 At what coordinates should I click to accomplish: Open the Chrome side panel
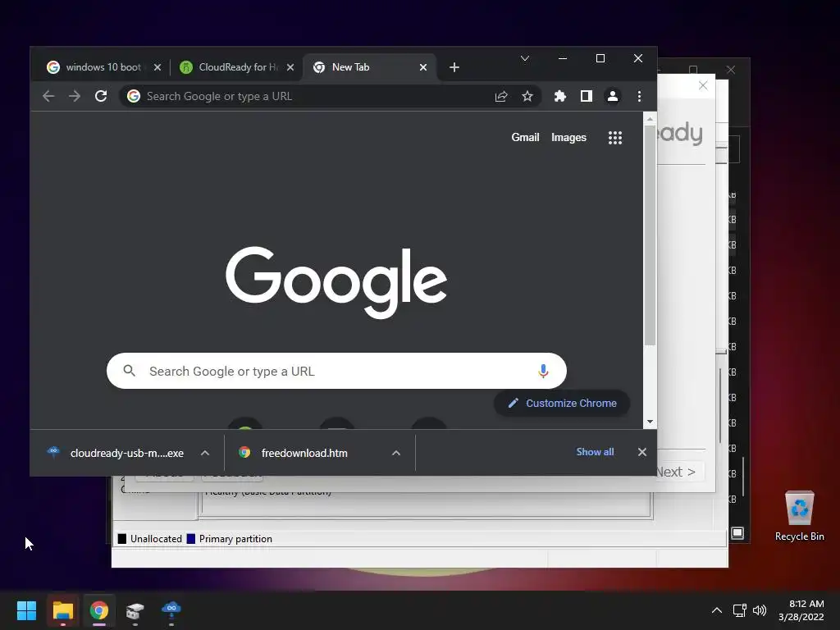[586, 97]
